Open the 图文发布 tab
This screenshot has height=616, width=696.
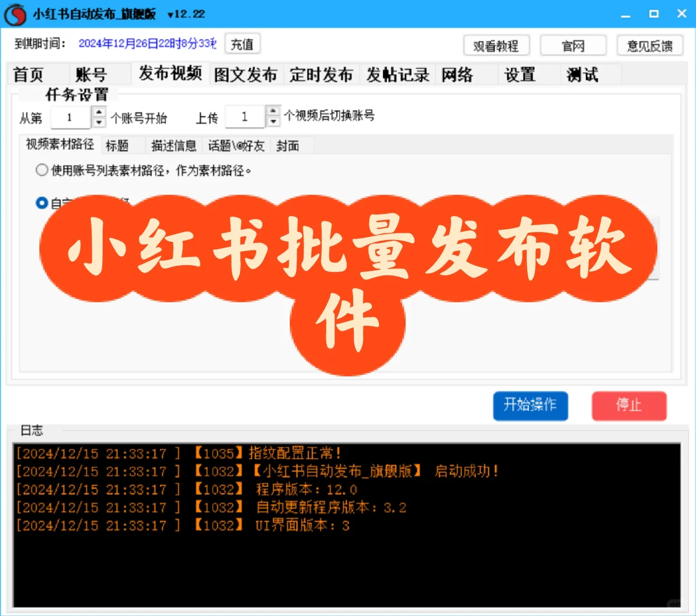[245, 74]
